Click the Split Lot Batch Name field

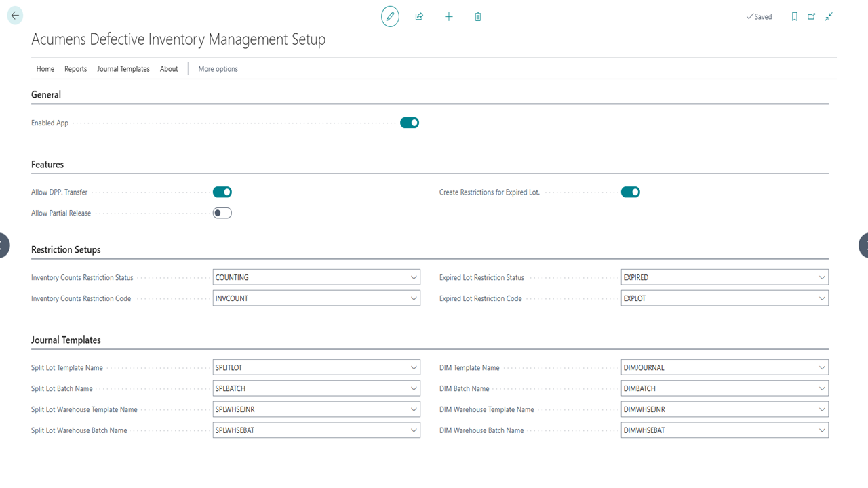(311, 388)
